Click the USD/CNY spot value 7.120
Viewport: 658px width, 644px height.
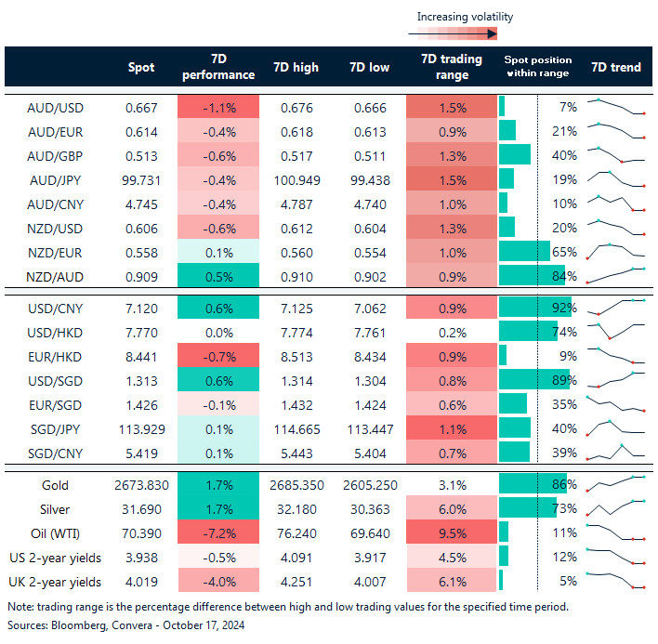pos(141,309)
